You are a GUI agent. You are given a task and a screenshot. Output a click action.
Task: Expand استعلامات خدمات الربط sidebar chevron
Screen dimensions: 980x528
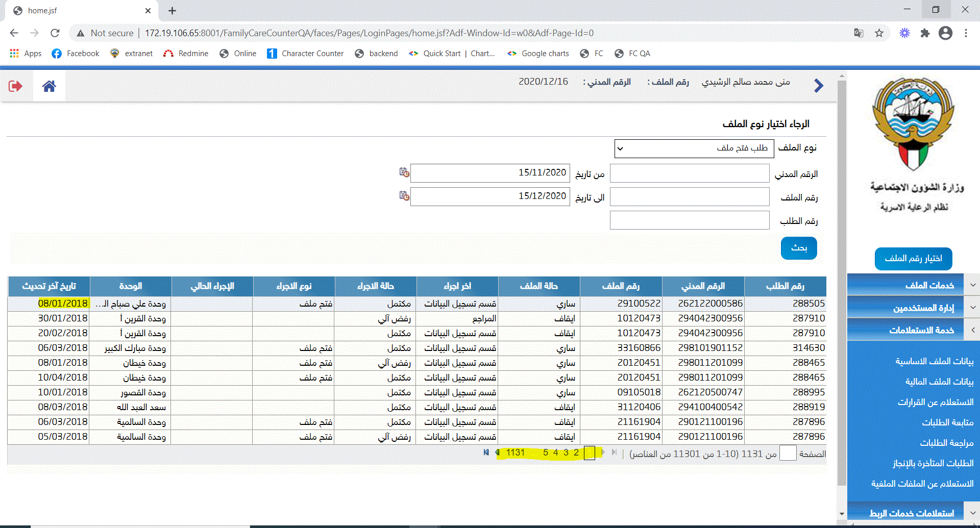[x=973, y=513]
